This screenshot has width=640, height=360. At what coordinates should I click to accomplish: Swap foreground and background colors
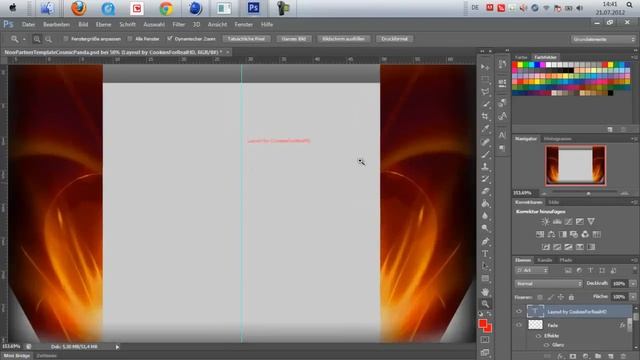coord(489,314)
